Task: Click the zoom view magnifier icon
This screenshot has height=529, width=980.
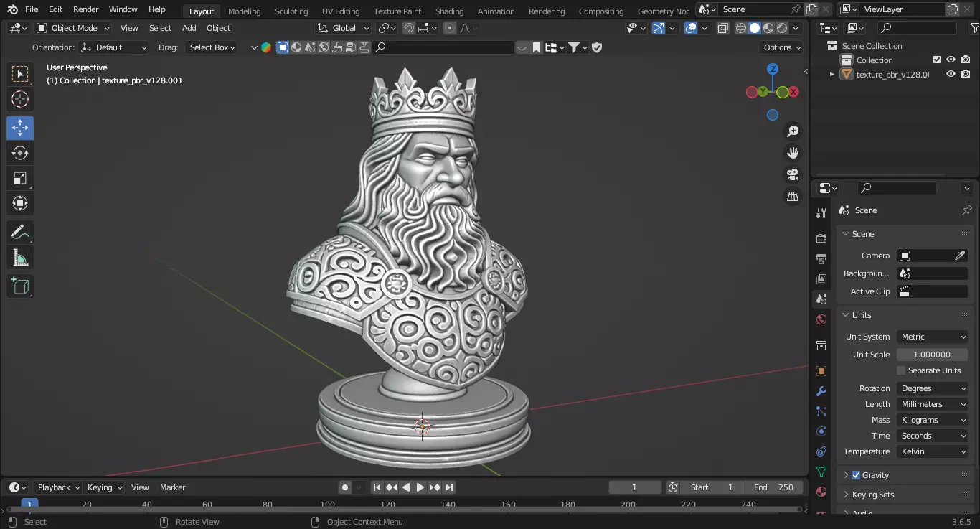Action: pyautogui.click(x=793, y=131)
